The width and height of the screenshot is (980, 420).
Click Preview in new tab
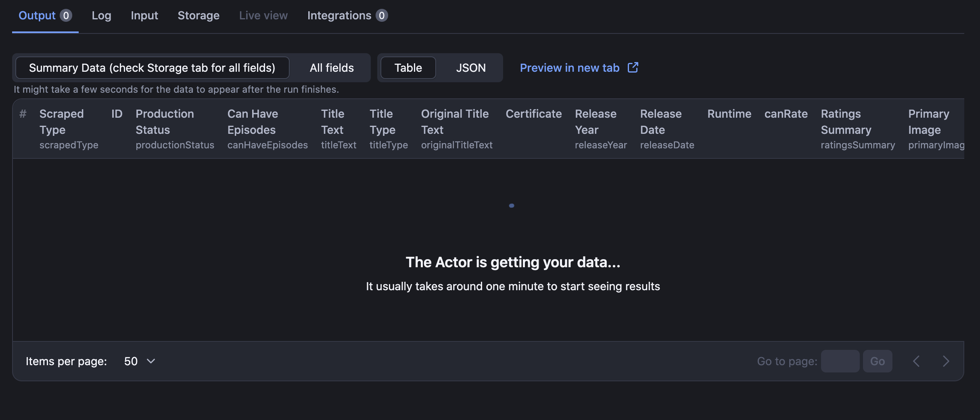click(569, 68)
